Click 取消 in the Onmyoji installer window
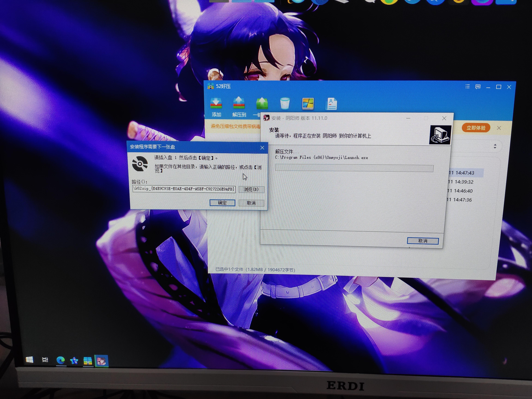Screen dimensions: 532x399 coord(423,241)
